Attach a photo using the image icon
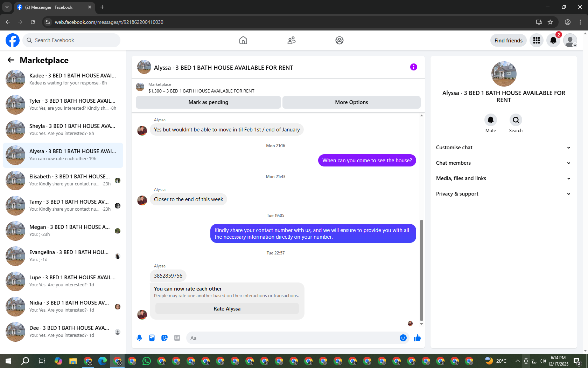The image size is (588, 368). (152, 338)
